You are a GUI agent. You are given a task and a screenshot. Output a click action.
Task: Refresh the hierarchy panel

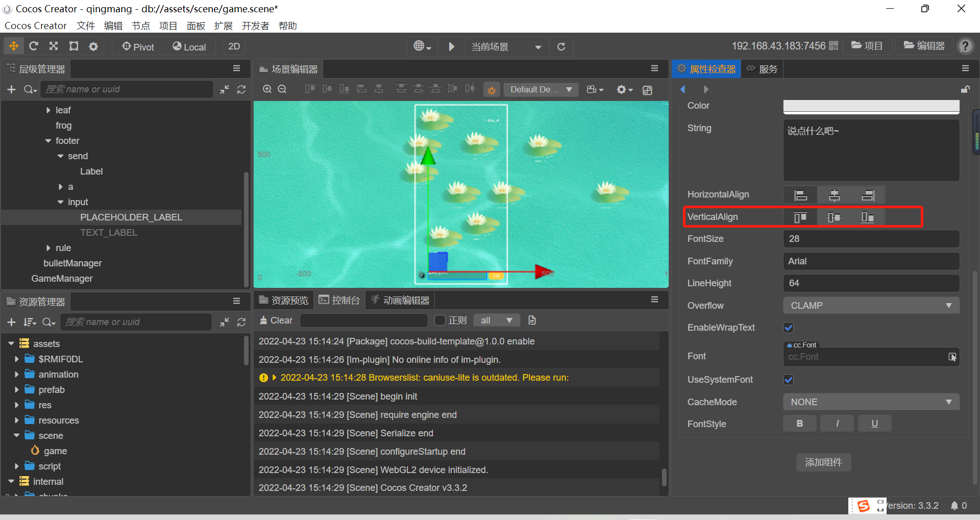pos(241,89)
